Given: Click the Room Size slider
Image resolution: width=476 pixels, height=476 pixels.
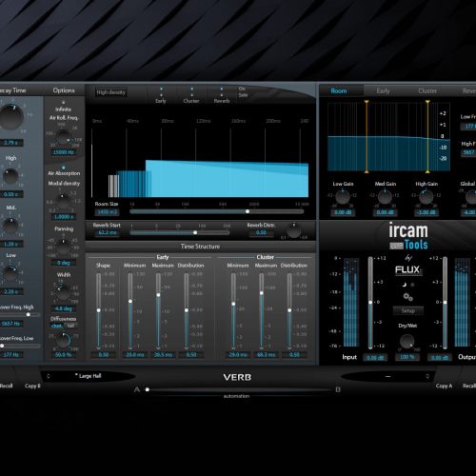Looking at the screenshot, I should coord(216,211).
